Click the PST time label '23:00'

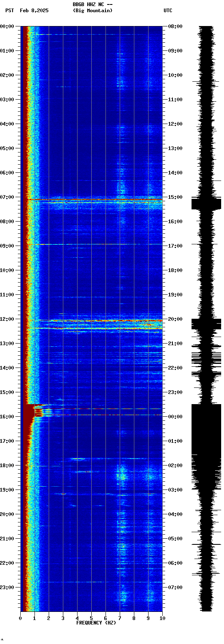tap(7, 587)
